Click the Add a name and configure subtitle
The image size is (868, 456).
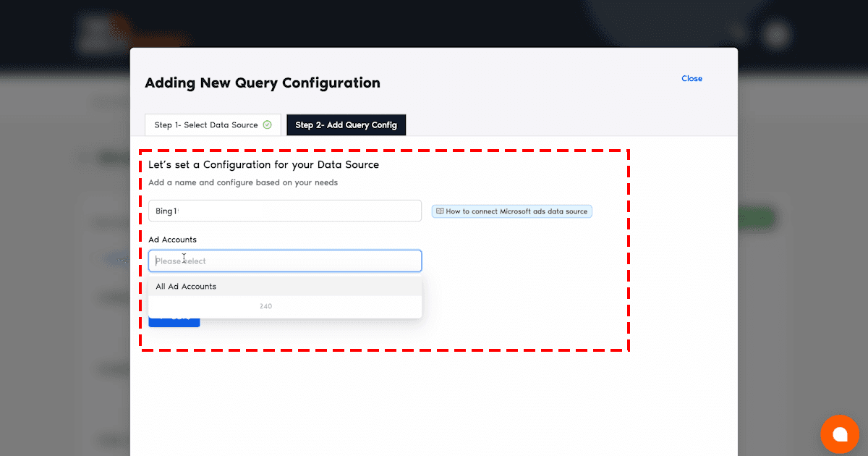pos(242,183)
